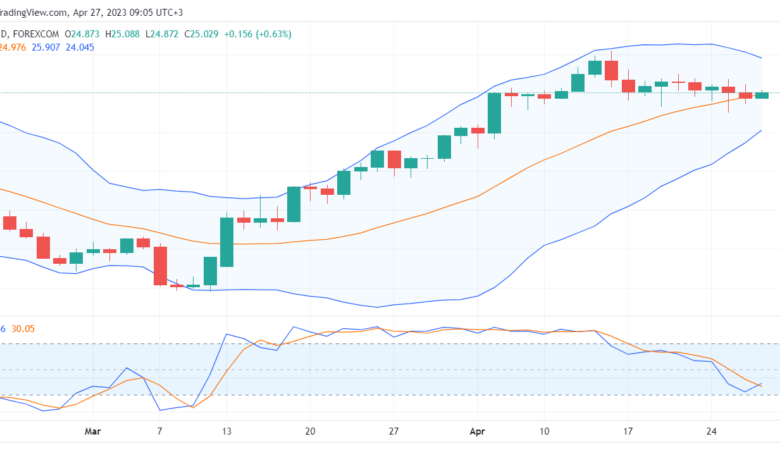The height and width of the screenshot is (470, 780).
Task: Click the Bollinger lower band value 24.045
Action: pyautogui.click(x=80, y=47)
